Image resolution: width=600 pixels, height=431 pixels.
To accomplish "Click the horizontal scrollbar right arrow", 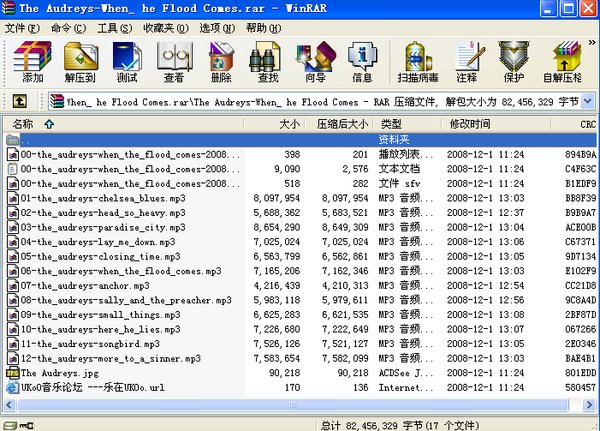I will click(x=590, y=405).
